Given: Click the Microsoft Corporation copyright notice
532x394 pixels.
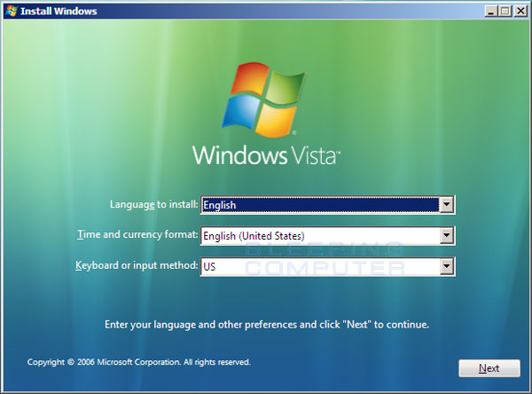Looking at the screenshot, I should point(138,362).
